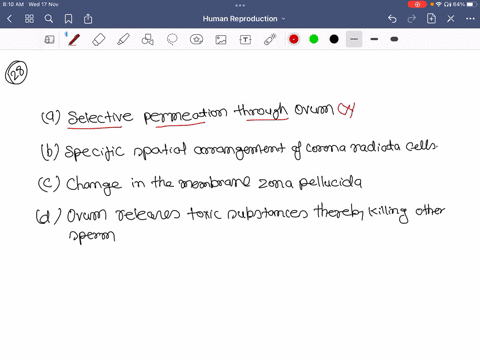480x360 pixels.
Task: Select the Eraser tool
Action: (x=98, y=40)
